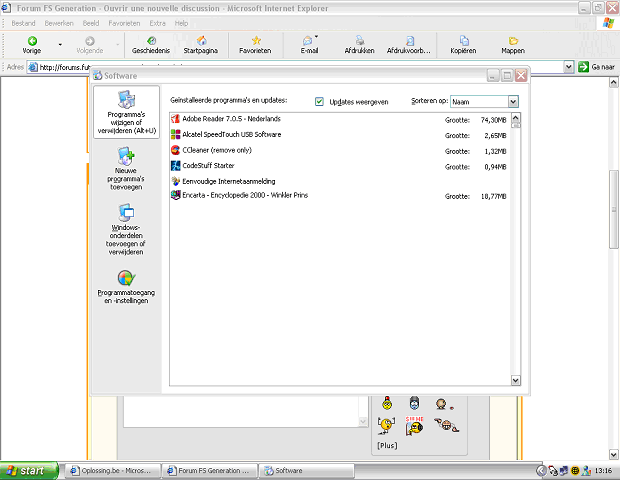The height and width of the screenshot is (480, 620).
Task: Close the Software window
Action: click(521, 75)
